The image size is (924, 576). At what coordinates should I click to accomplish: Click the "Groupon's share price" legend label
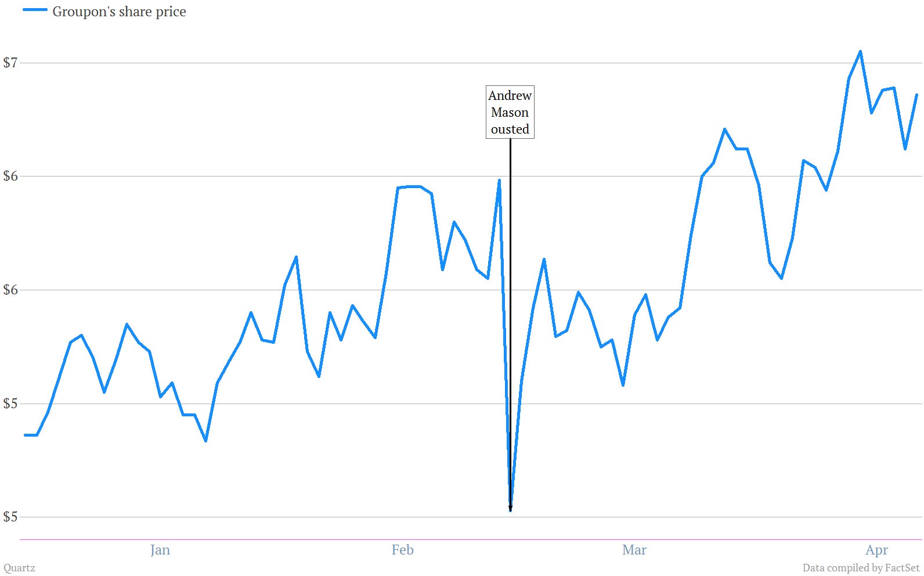pos(119,12)
